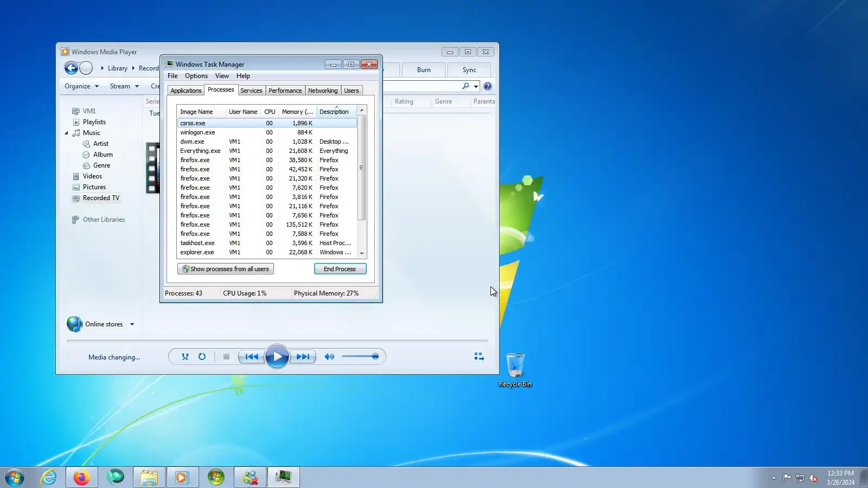Select the VM1 library node
Screen dimensions: 868x488
tap(89, 111)
